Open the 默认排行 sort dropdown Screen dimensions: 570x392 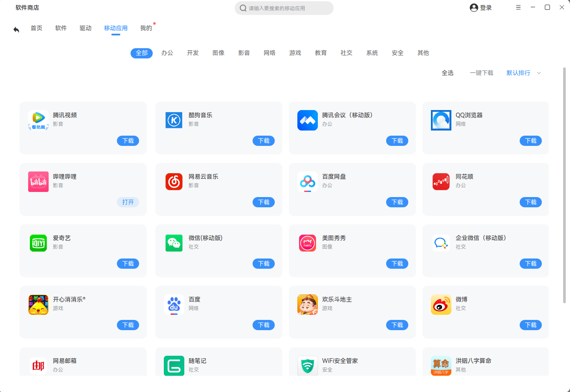[523, 73]
